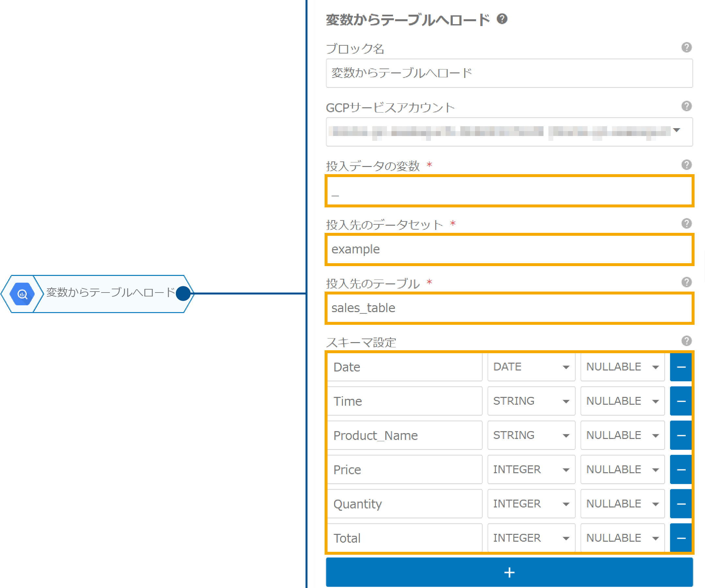This screenshot has width=705, height=588.
Task: Click the ブロック名 input field
Action: [x=509, y=73]
